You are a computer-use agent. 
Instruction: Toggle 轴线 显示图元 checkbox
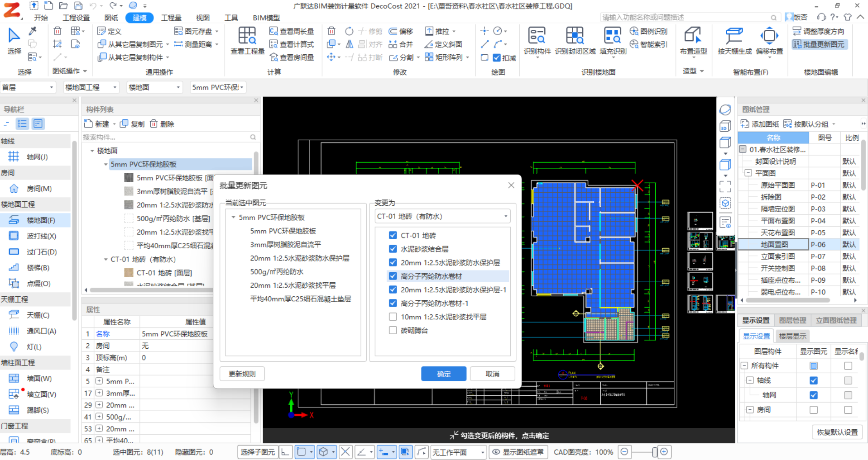[x=814, y=380]
